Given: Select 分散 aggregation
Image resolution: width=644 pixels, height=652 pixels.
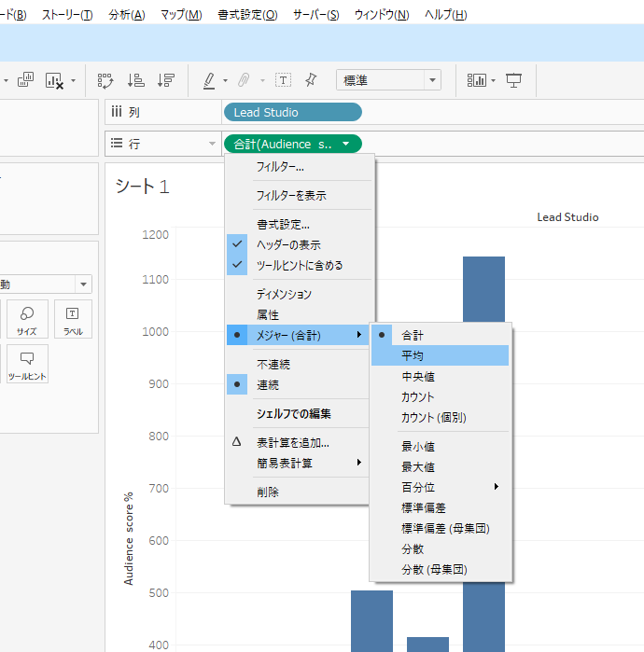Looking at the screenshot, I should click(x=441, y=548).
